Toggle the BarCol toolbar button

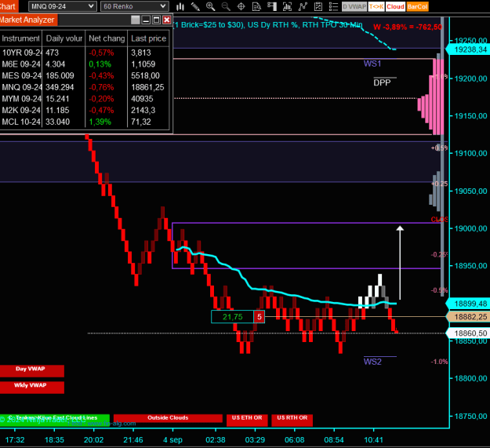(417, 6)
